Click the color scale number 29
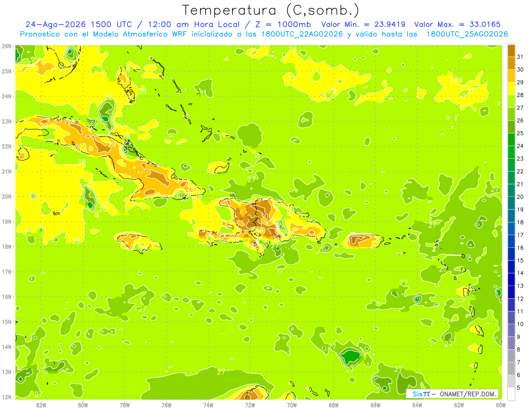This screenshot has width=532, height=411. [520, 82]
